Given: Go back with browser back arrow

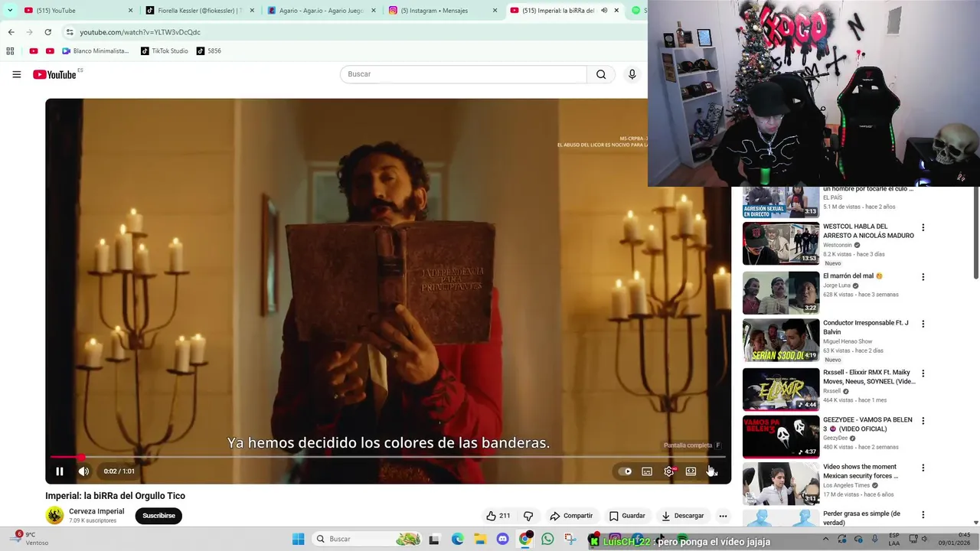Looking at the screenshot, I should coord(11,32).
